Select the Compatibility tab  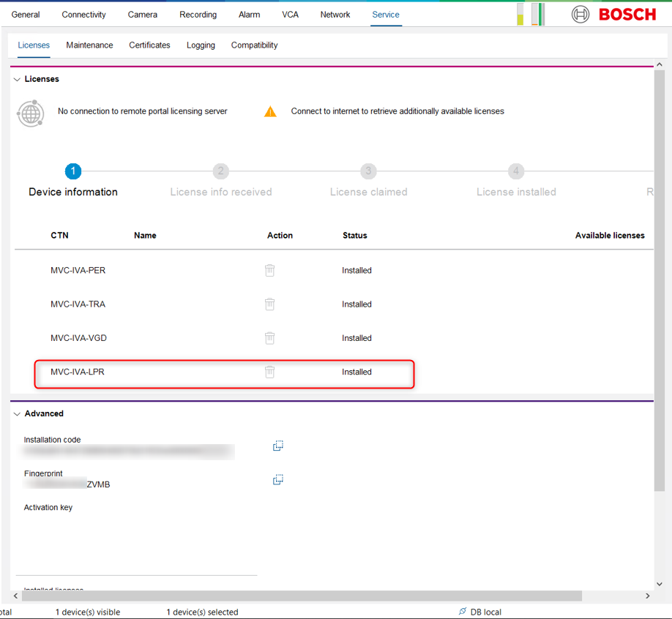254,45
